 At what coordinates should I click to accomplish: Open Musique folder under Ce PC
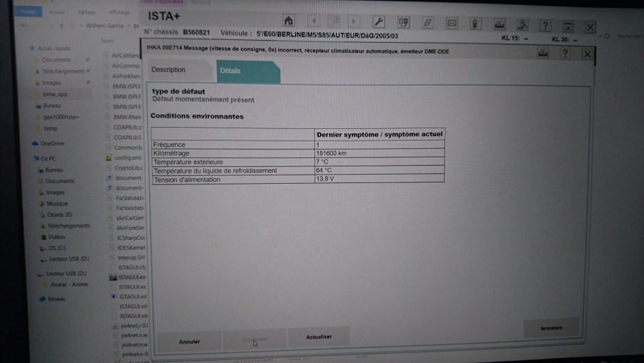coord(57,204)
